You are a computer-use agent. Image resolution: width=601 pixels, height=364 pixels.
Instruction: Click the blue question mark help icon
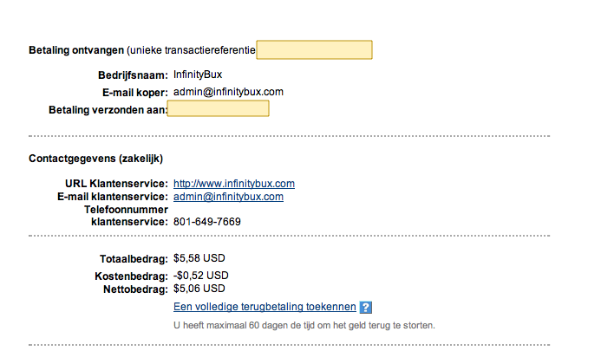(366, 307)
